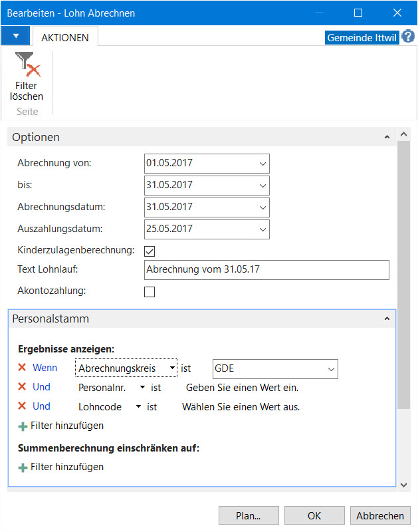418x532 pixels.
Task: Collapse the Personalstamm section
Action: click(387, 319)
